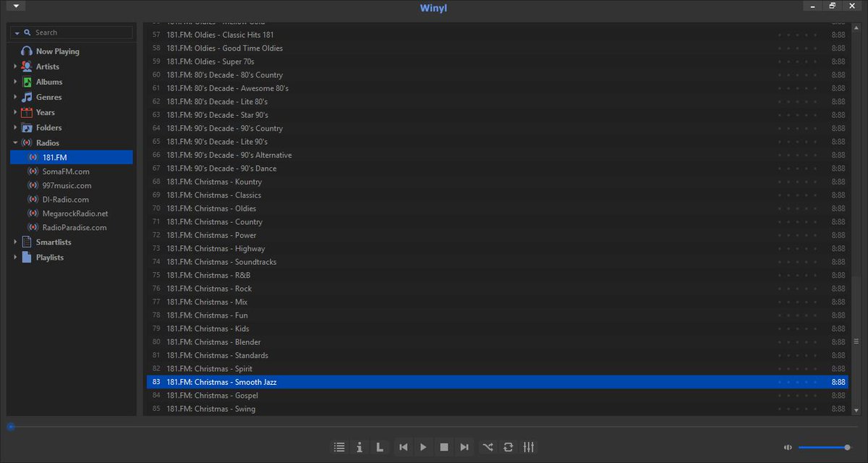Expand the Folders tree node
Image resolution: width=868 pixels, height=463 pixels.
pos(15,127)
